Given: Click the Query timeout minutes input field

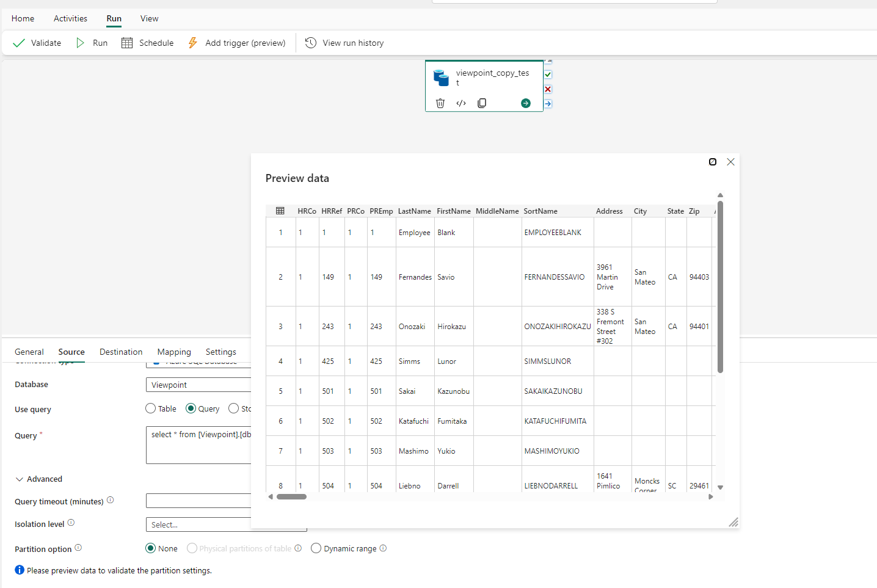Looking at the screenshot, I should (x=198, y=501).
